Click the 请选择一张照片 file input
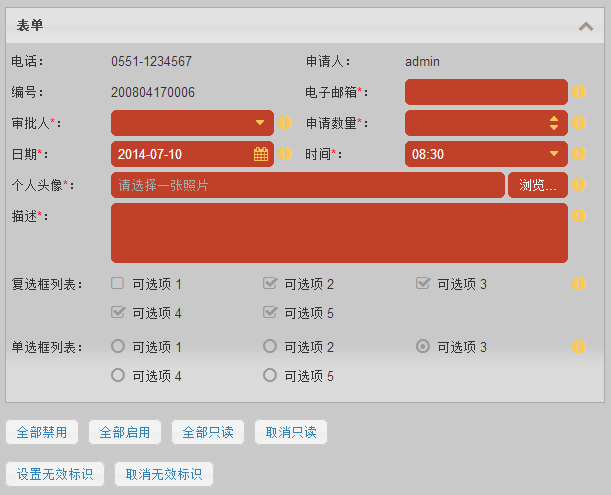The width and height of the screenshot is (611, 495). pos(308,185)
